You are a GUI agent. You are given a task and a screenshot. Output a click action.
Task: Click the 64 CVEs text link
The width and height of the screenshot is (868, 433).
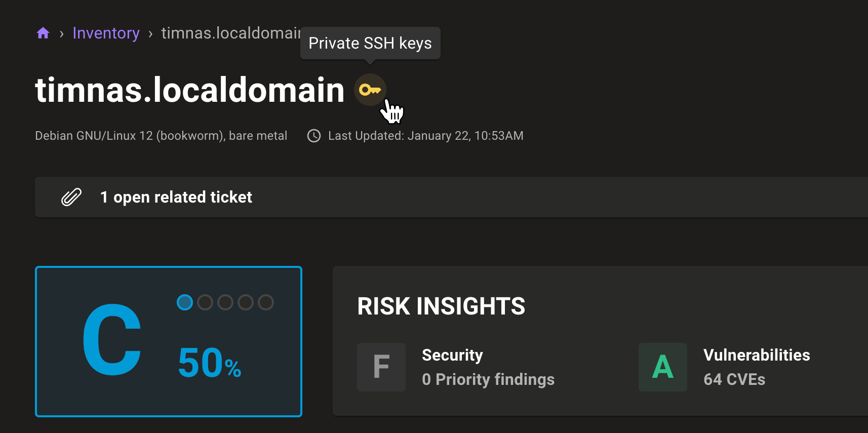tap(734, 379)
